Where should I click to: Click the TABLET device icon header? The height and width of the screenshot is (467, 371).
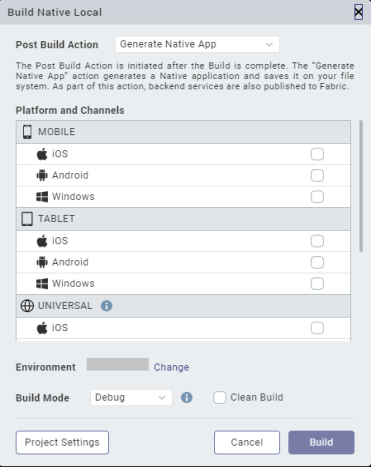click(27, 219)
